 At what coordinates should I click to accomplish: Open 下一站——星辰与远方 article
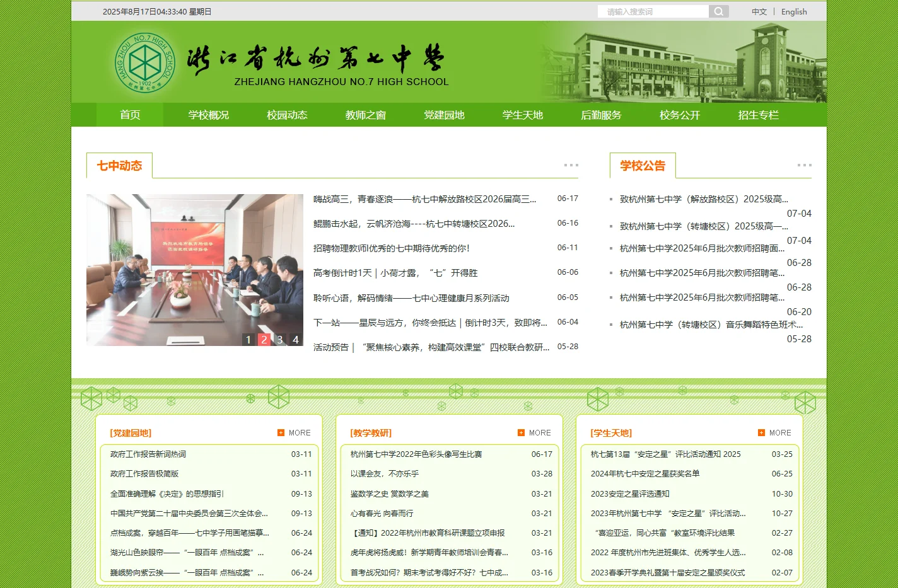pos(431,323)
